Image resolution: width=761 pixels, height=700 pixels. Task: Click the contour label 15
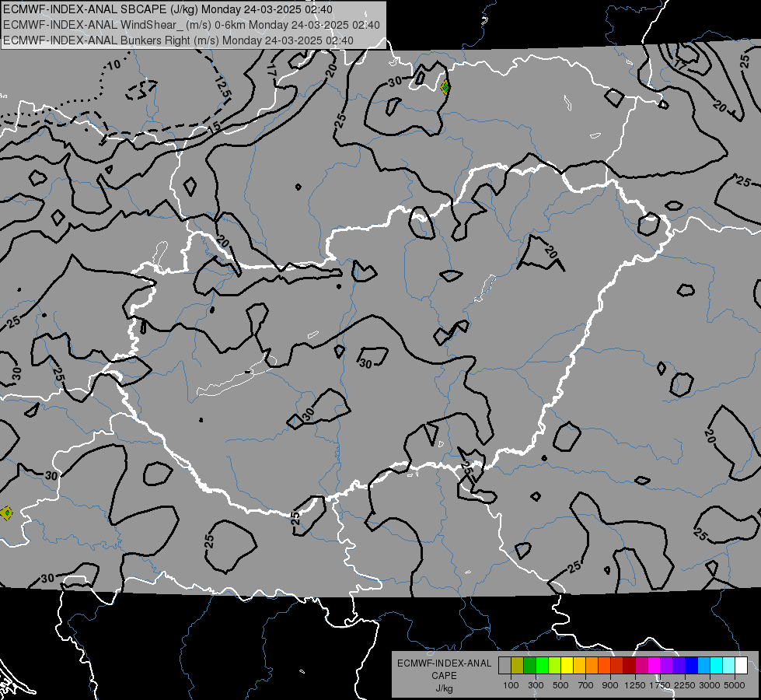pos(214,128)
